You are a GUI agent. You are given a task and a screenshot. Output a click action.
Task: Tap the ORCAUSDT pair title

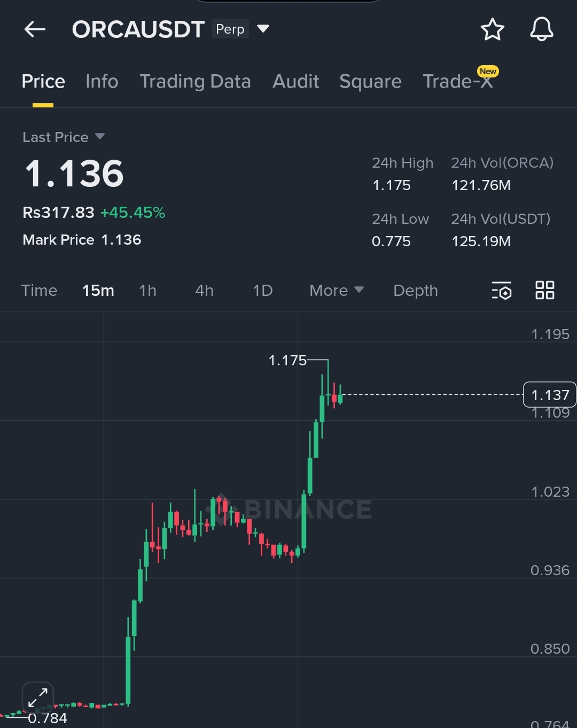(138, 29)
